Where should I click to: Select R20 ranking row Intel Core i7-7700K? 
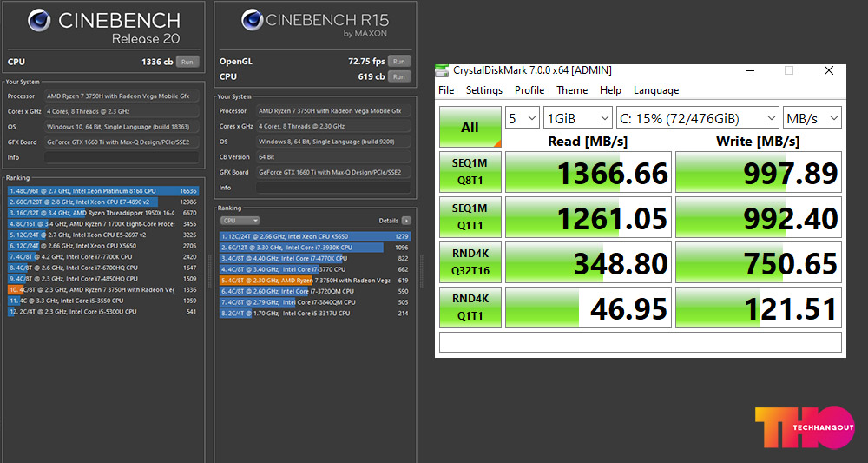coord(103,257)
